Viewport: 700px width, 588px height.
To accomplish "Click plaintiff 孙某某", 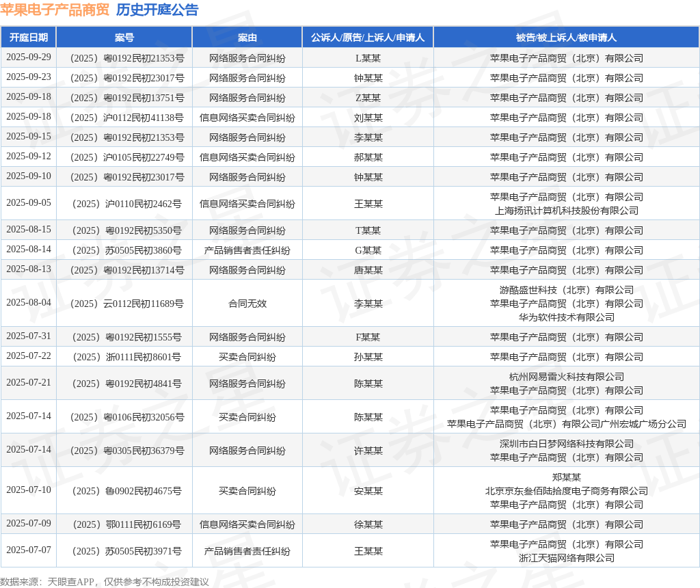I will click(x=368, y=357).
